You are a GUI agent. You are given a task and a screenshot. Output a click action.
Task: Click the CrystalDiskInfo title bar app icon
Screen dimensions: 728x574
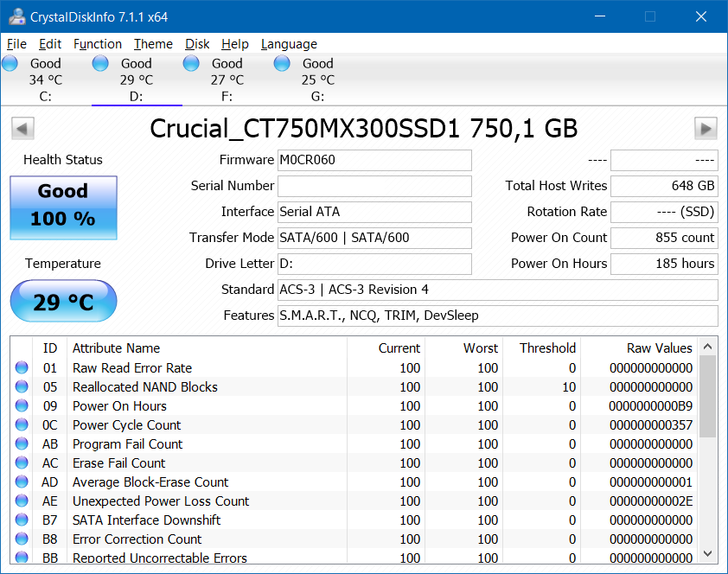point(16,16)
